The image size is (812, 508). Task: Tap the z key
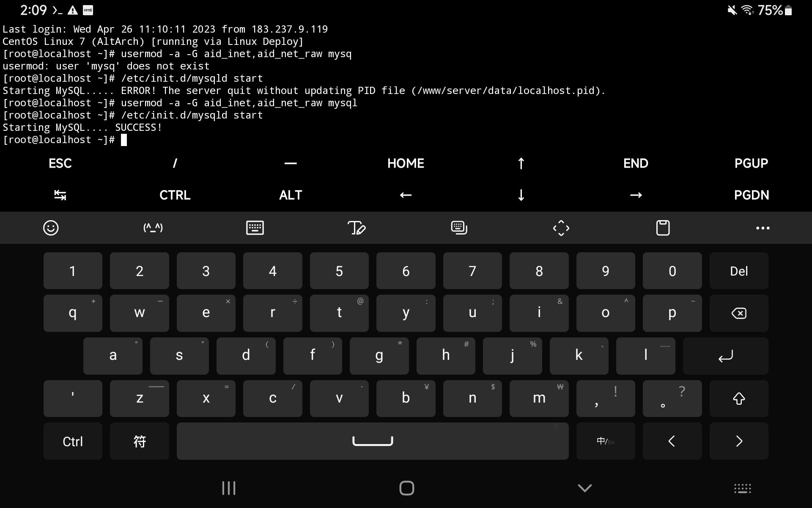coord(140,398)
